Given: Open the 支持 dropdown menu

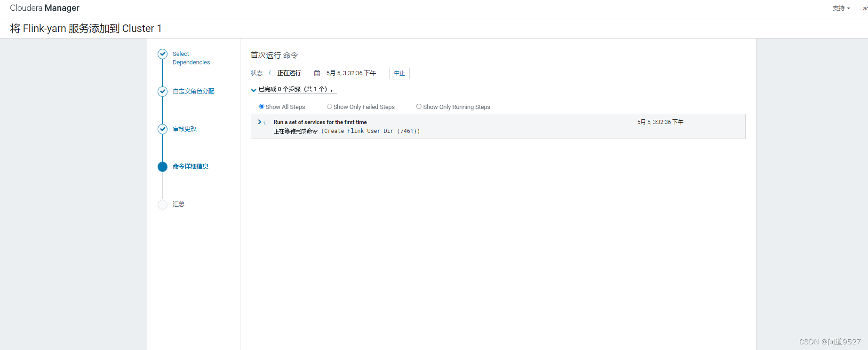Looking at the screenshot, I should pos(841,8).
